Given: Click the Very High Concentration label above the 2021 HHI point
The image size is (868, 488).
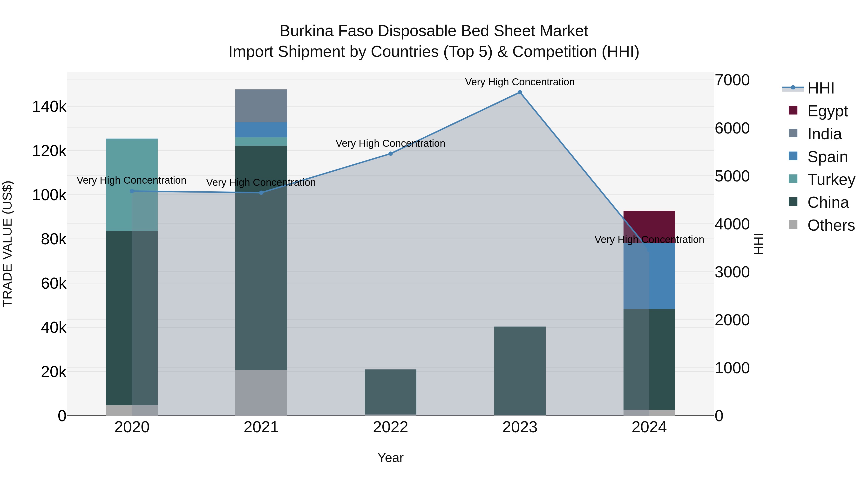Looking at the screenshot, I should [261, 182].
